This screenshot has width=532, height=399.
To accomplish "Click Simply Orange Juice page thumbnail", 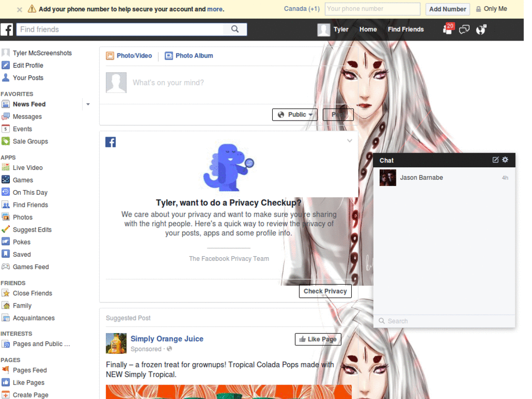I will (116, 343).
